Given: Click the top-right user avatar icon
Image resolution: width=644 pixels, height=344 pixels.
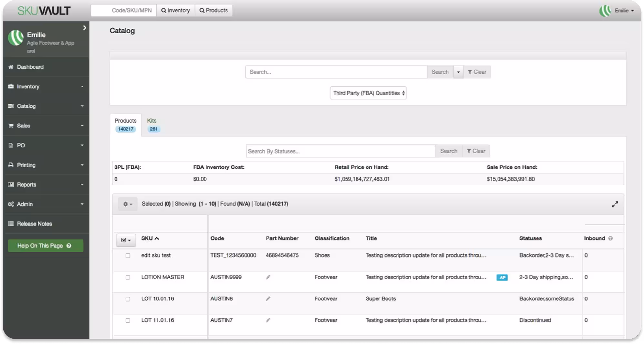Looking at the screenshot, I should click(x=605, y=11).
